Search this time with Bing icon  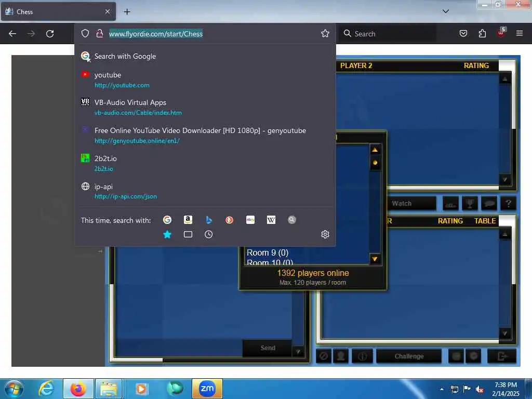pos(209,220)
